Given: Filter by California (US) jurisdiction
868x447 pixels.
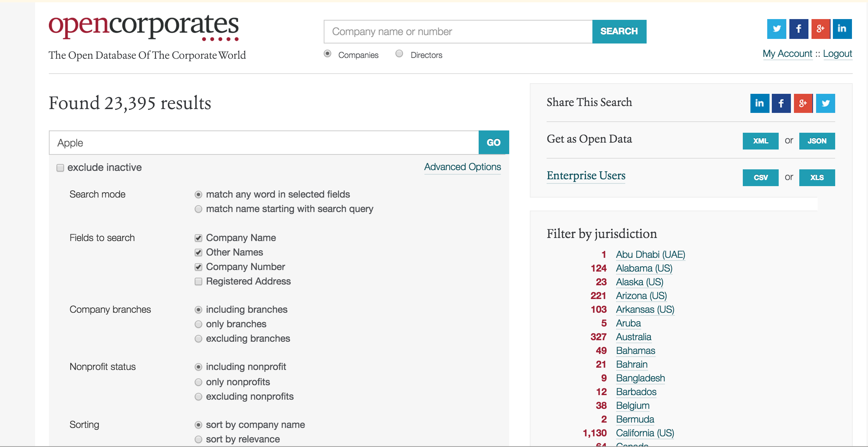Looking at the screenshot, I should (645, 433).
